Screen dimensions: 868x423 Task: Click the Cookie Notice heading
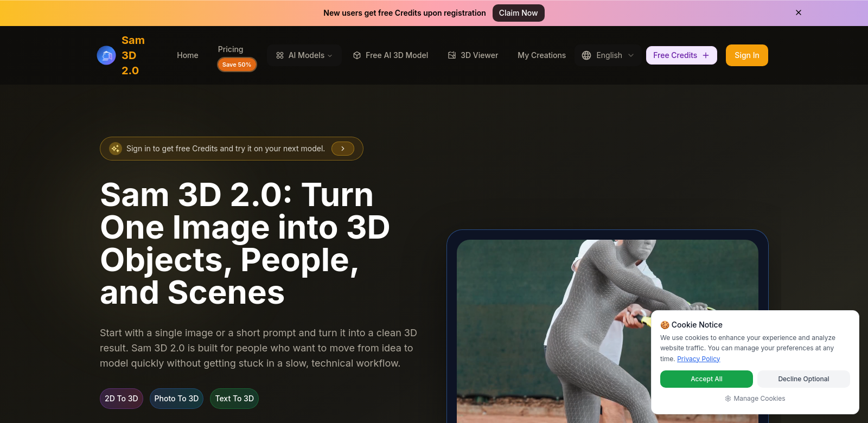coord(692,325)
